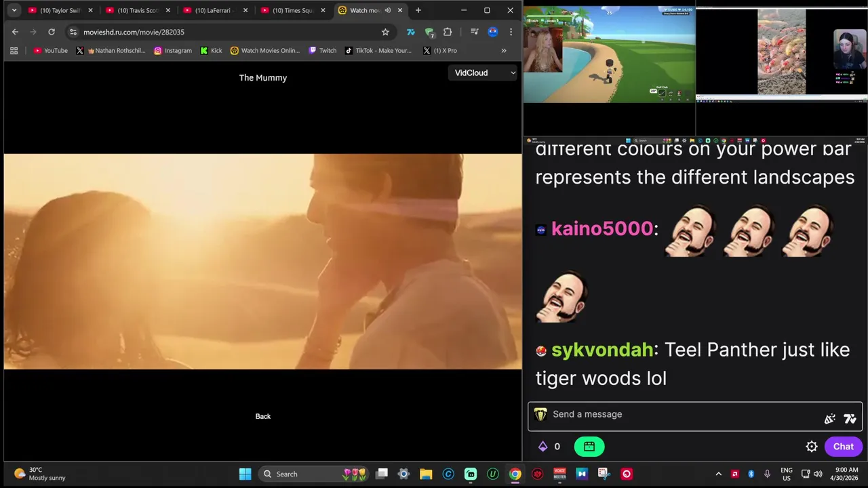
Task: Click username kaino5000 in chat
Action: (x=602, y=228)
